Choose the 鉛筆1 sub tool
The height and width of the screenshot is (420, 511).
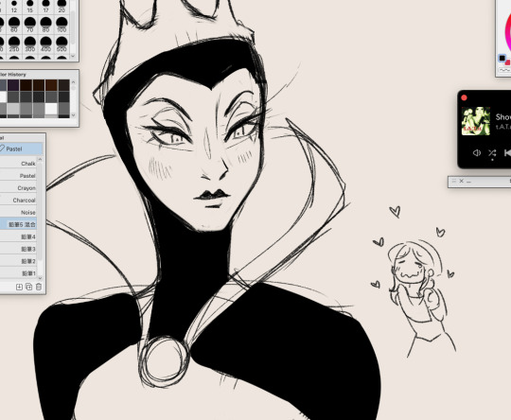(19, 273)
